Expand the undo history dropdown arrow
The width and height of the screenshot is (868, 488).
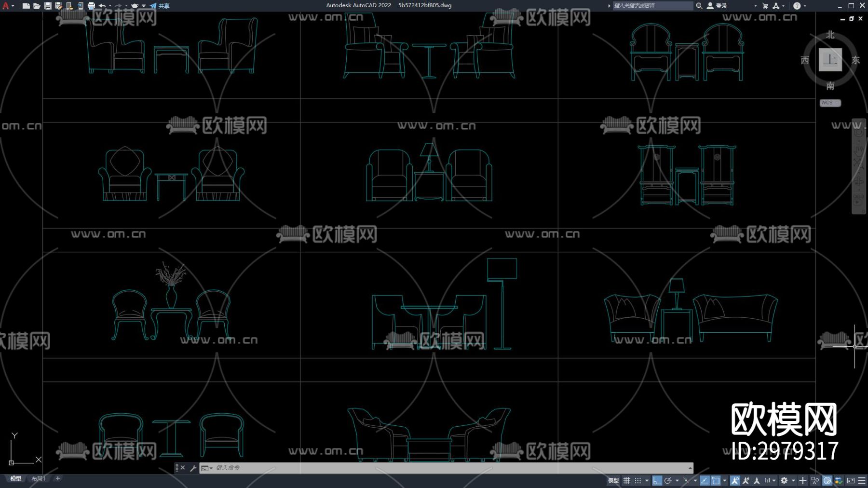[x=110, y=6]
